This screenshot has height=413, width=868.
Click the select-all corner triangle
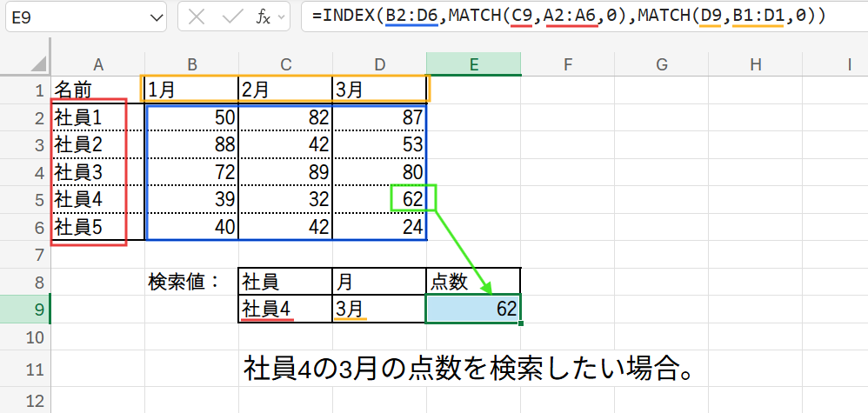tap(38, 64)
